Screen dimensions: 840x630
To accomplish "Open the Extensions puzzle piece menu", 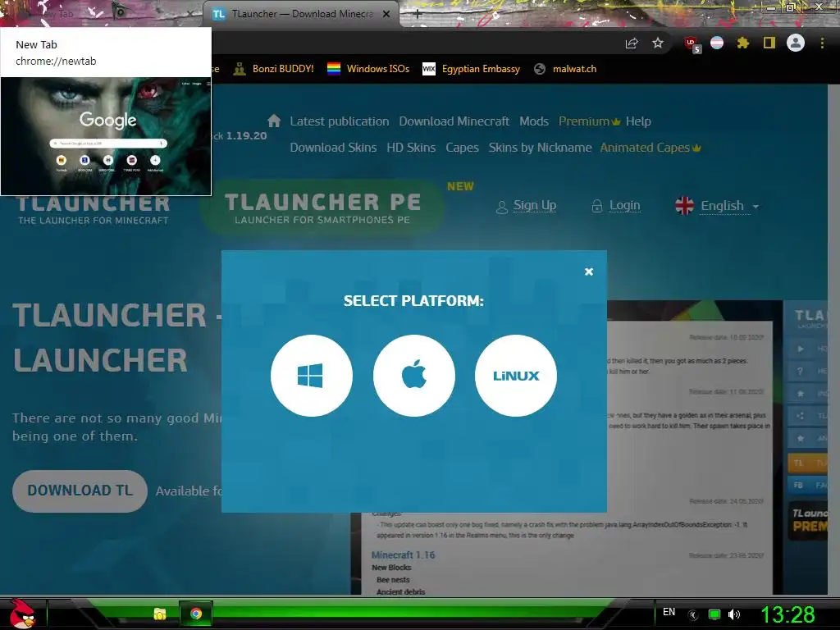I will pos(742,43).
